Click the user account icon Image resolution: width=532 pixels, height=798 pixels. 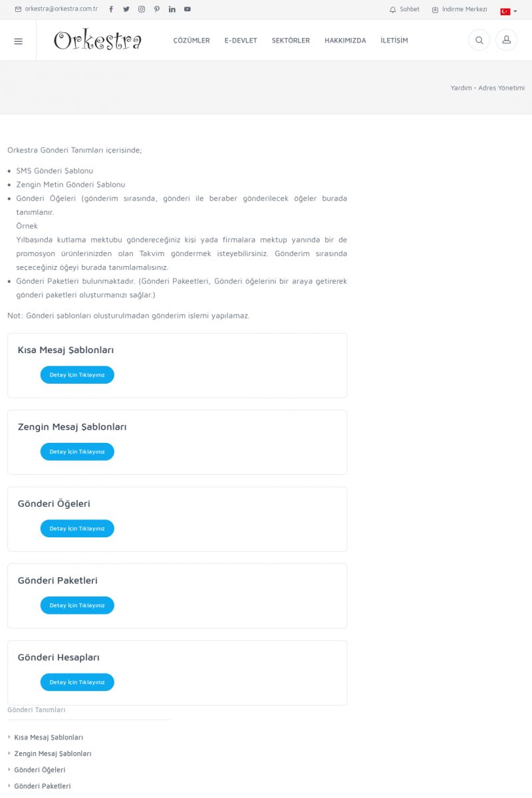(x=506, y=41)
